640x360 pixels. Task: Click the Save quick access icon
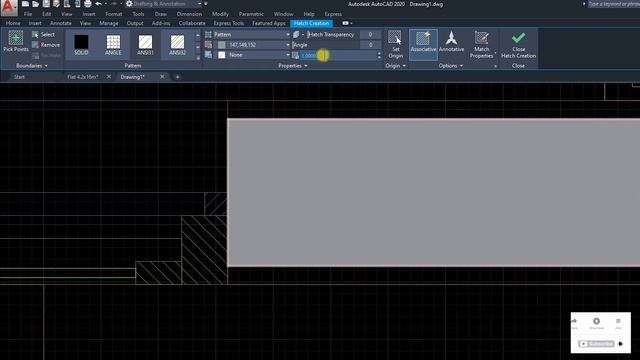(x=46, y=4)
